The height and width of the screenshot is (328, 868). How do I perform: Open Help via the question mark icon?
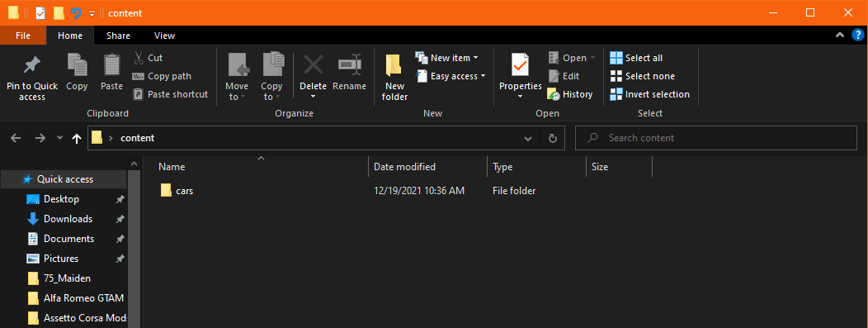(x=857, y=35)
